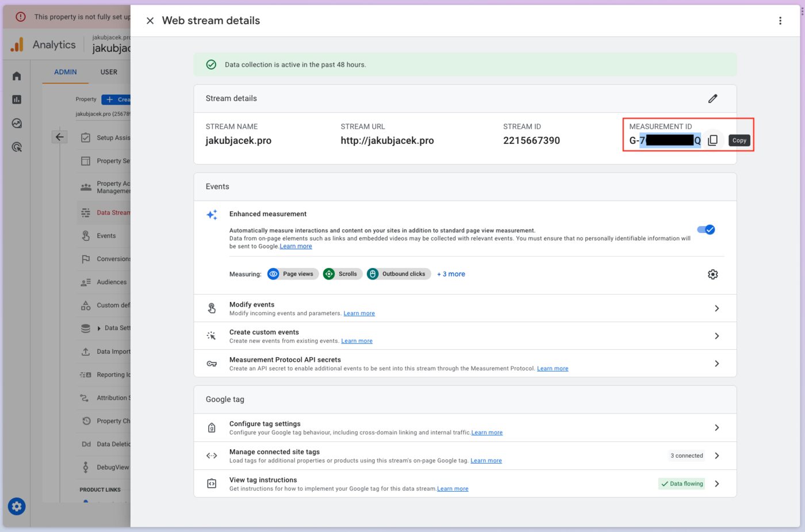The width and height of the screenshot is (805, 532).
Task: Click the Data flowing status indicator
Action: point(681,483)
